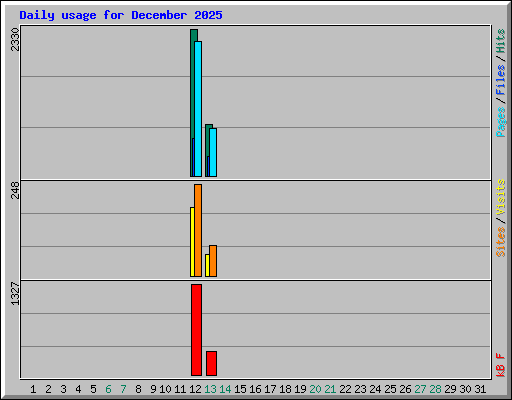This screenshot has height=400, width=512.
Task: Click the cyan Pages legend label
Action: tap(500, 122)
